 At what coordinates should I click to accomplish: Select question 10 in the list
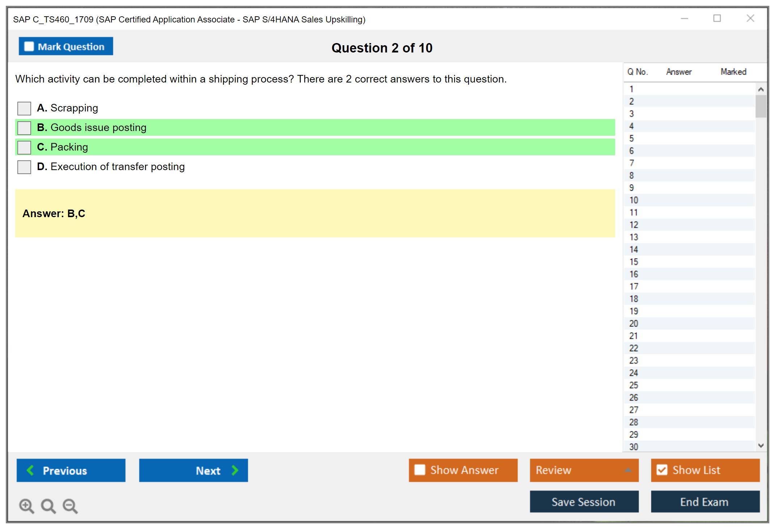coord(634,200)
